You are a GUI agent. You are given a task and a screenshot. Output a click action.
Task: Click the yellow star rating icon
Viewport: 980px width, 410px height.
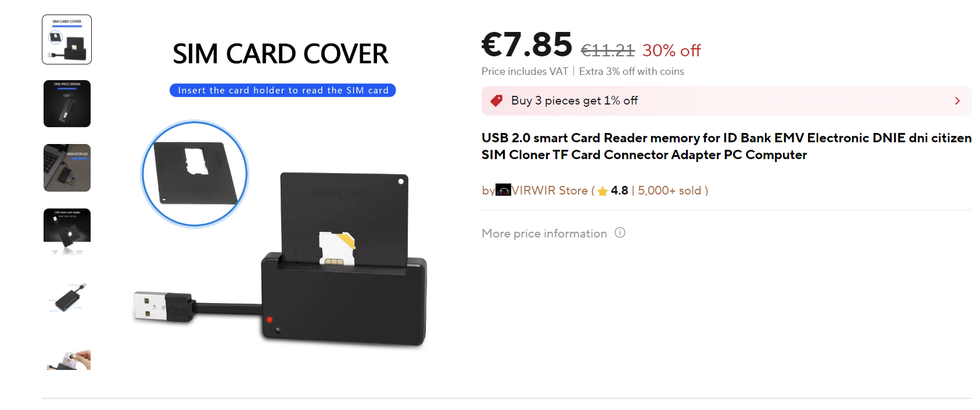click(x=602, y=190)
